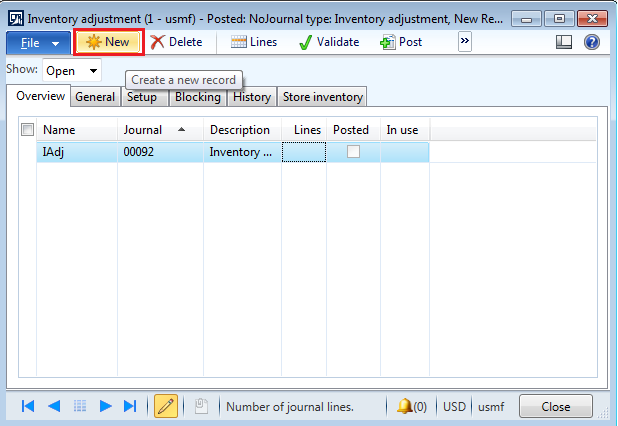The image size is (618, 426).
Task: Close the form with Close button
Action: (x=556, y=406)
